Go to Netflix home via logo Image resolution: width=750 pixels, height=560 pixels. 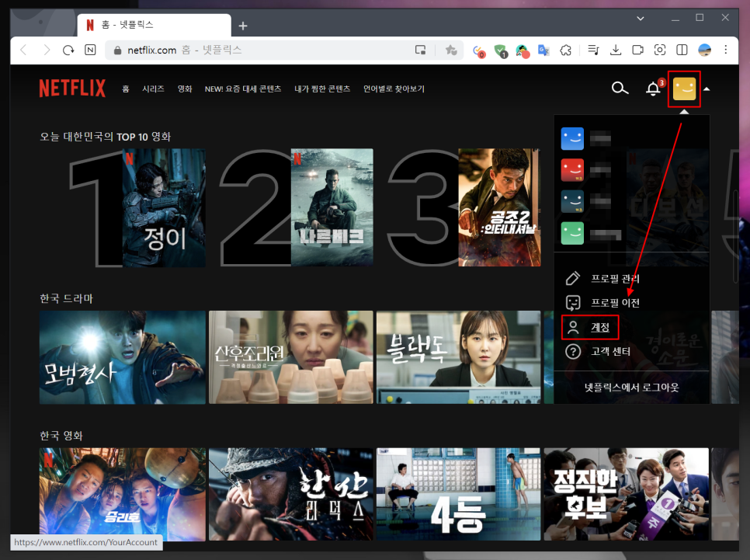[72, 89]
